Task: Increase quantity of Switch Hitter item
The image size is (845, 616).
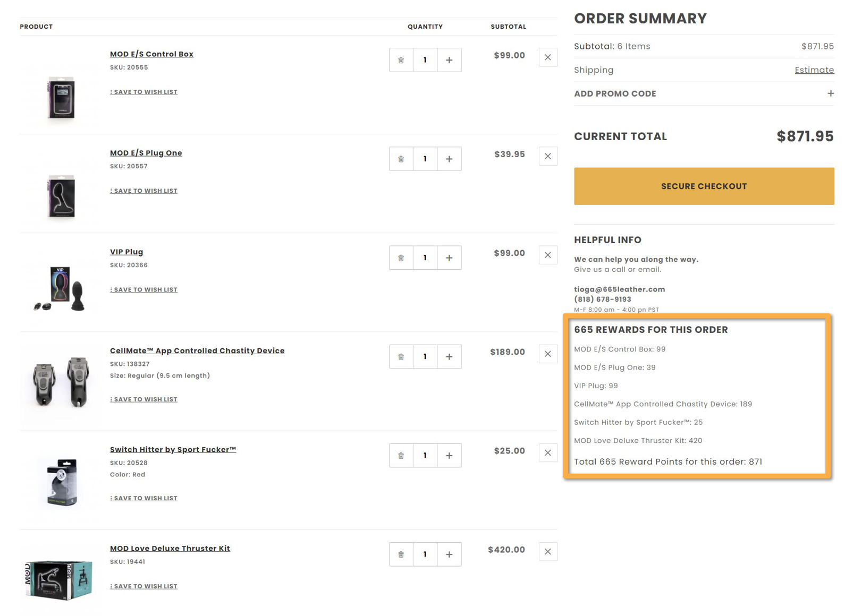Action: [x=449, y=456]
